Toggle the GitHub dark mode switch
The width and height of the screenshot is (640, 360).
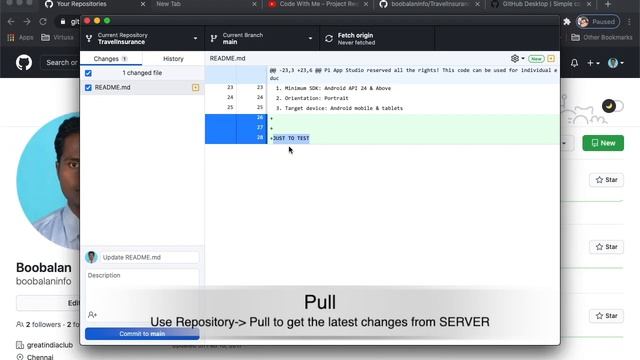click(613, 106)
